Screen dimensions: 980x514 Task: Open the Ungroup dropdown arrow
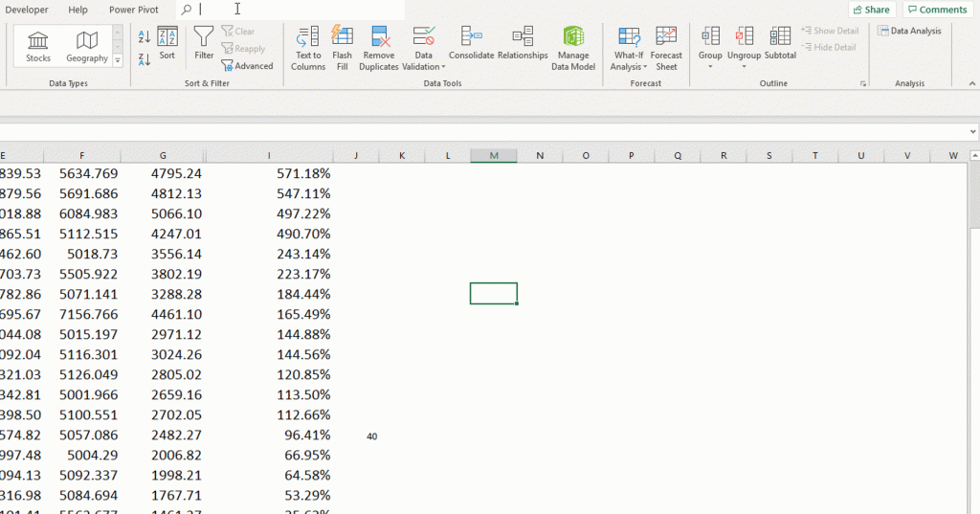pos(744,66)
